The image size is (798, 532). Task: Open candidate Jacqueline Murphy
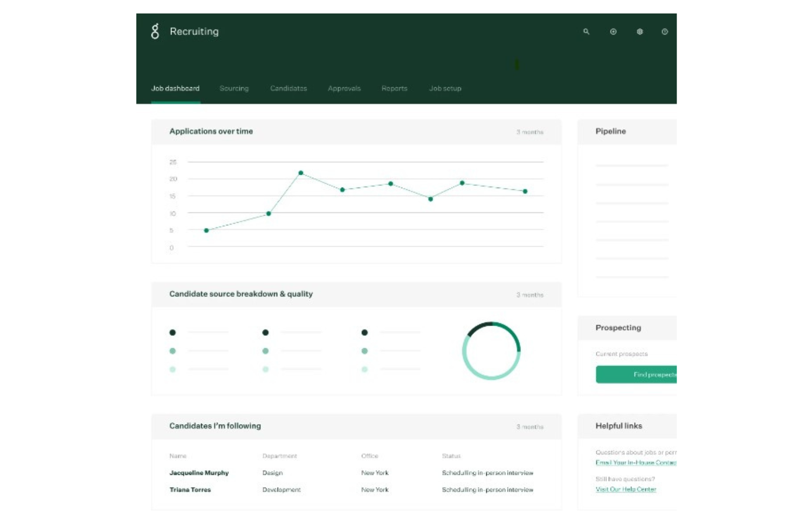[x=199, y=473]
